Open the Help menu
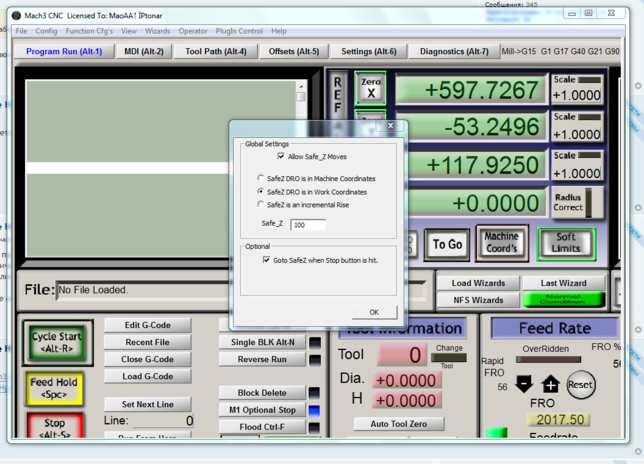The width and height of the screenshot is (644, 464). [279, 31]
